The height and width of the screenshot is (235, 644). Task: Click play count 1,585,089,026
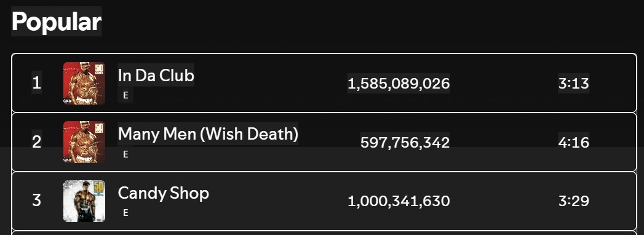[399, 84]
